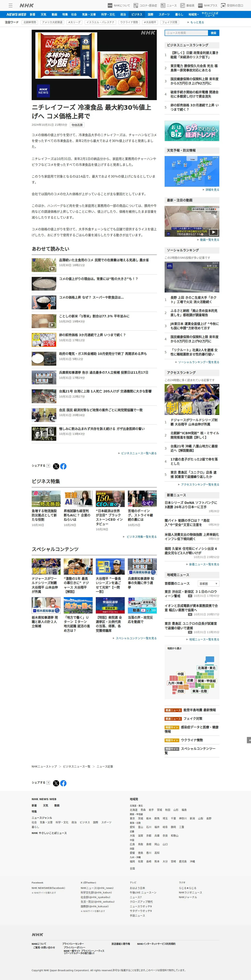
Task: Open 受信料の窓口 header link
Action: click(x=232, y=6)
